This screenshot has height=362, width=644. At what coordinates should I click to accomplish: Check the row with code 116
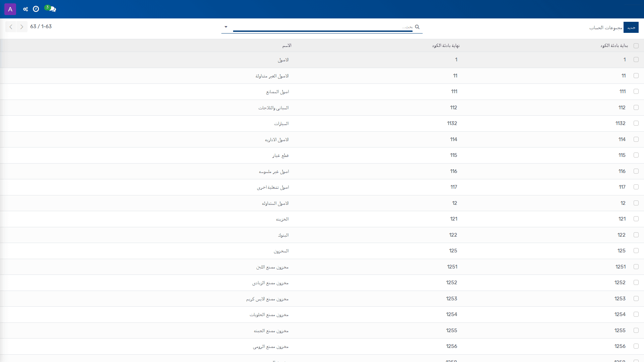click(x=636, y=171)
